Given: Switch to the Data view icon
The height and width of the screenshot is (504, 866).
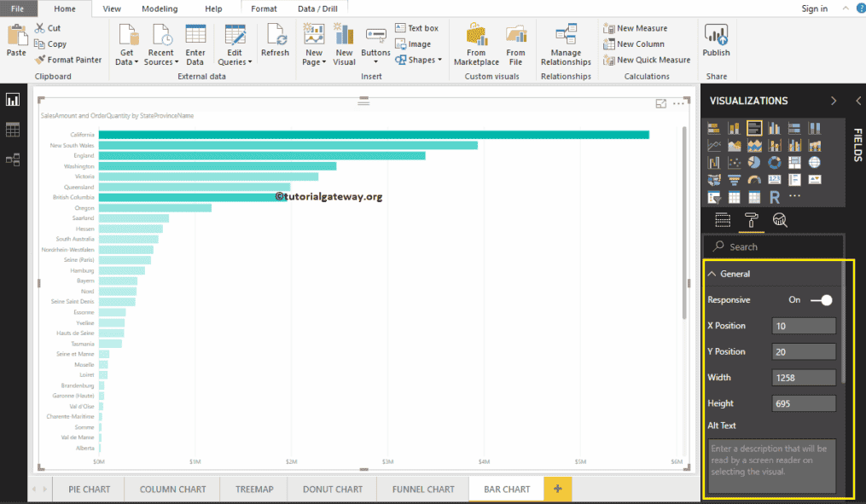Looking at the screenshot, I should click(12, 129).
